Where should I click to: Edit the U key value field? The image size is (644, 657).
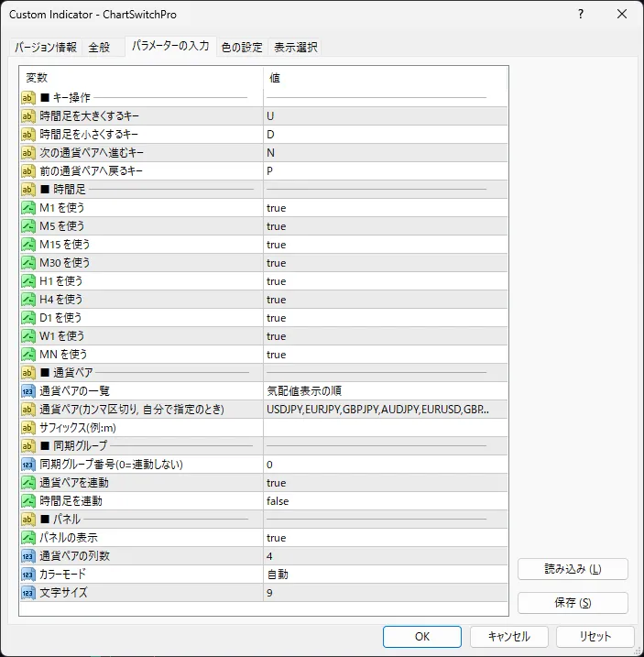(385, 116)
